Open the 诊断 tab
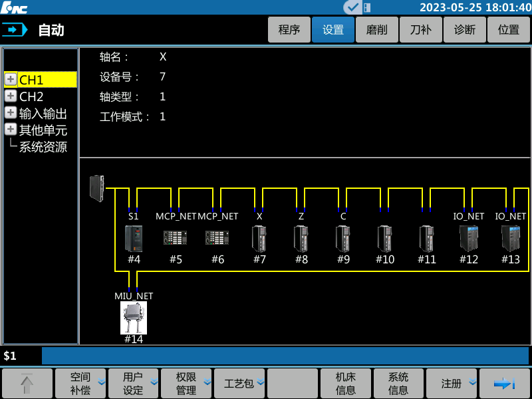 pos(465,30)
